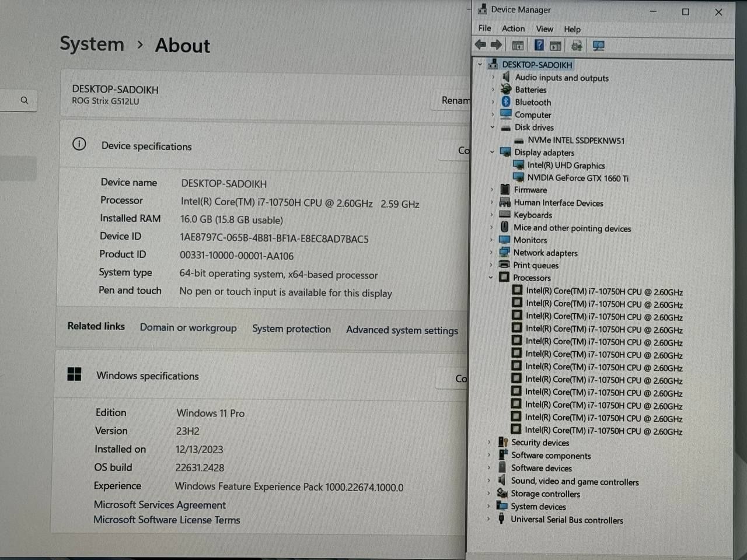The image size is (747, 560).
Task: Select the Audio inputs and outputs speaker icon
Action: [506, 77]
